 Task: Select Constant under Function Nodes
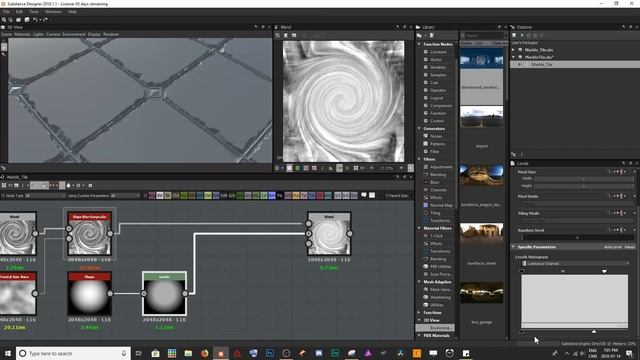click(438, 52)
